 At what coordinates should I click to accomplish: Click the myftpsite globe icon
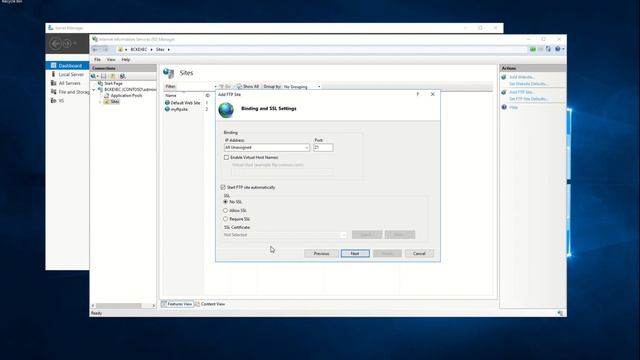coord(167,109)
